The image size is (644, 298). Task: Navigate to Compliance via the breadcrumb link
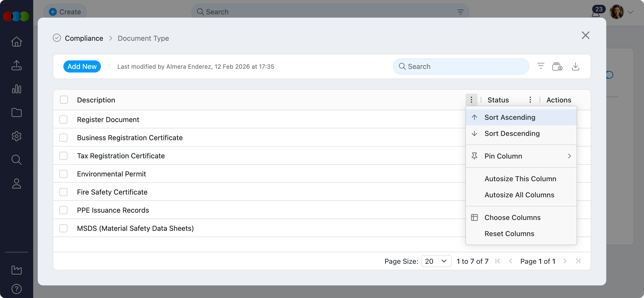coord(84,38)
